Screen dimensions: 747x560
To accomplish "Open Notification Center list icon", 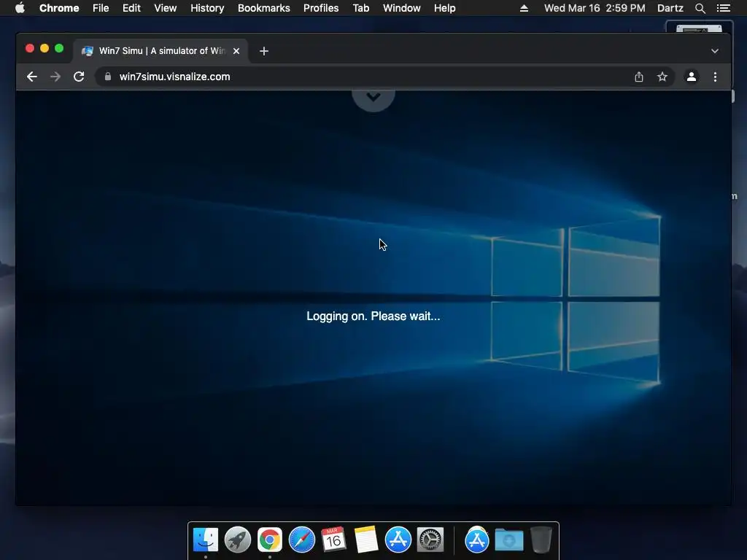I will tap(723, 8).
